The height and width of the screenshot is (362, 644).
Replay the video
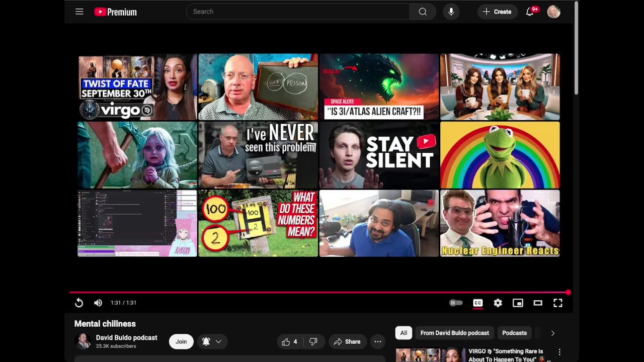pyautogui.click(x=79, y=303)
